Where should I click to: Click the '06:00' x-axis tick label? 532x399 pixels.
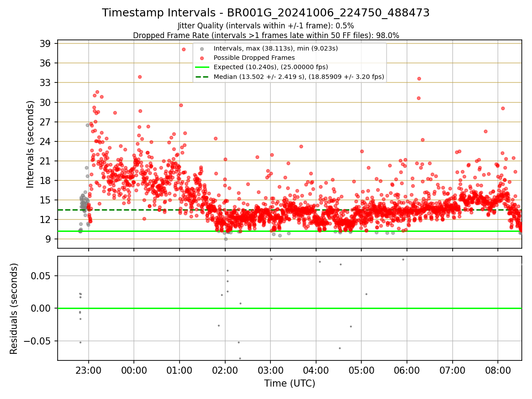click(x=407, y=370)
